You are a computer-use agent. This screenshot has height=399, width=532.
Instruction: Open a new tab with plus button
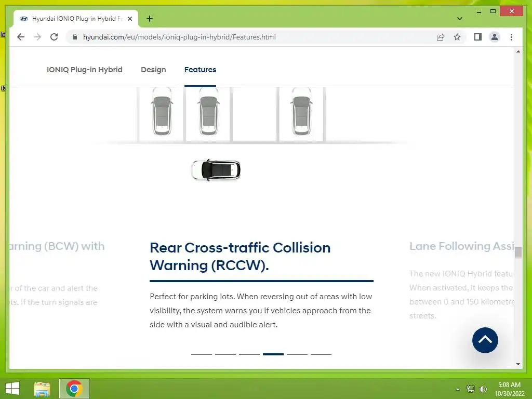[150, 19]
